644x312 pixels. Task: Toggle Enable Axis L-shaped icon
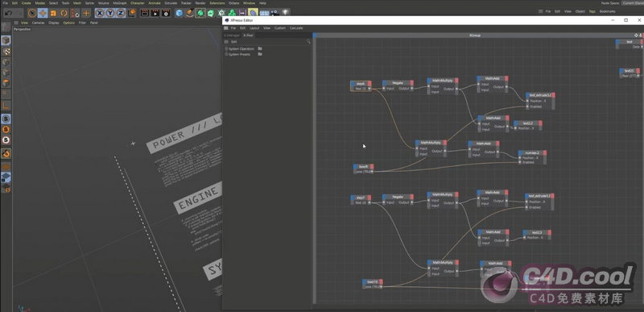click(x=6, y=106)
